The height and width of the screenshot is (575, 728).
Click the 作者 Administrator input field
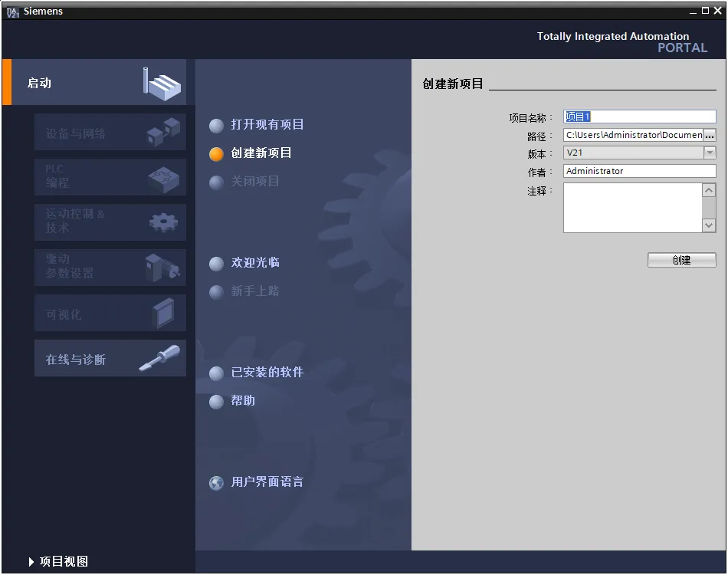[639, 171]
